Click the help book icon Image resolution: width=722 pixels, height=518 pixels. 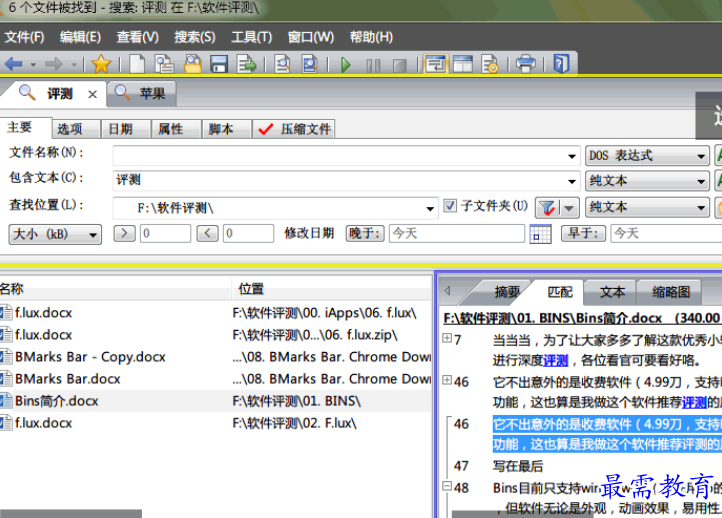[x=561, y=64]
